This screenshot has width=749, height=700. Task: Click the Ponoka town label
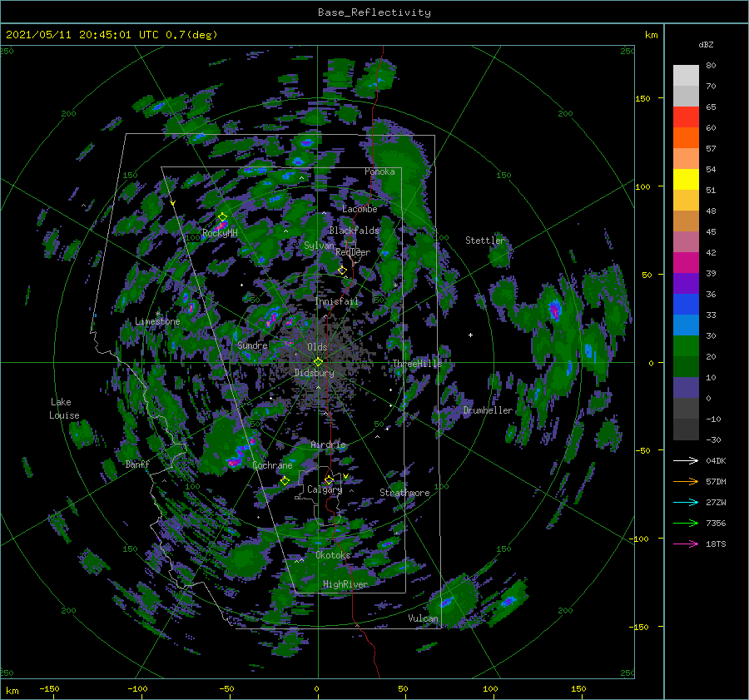379,171
